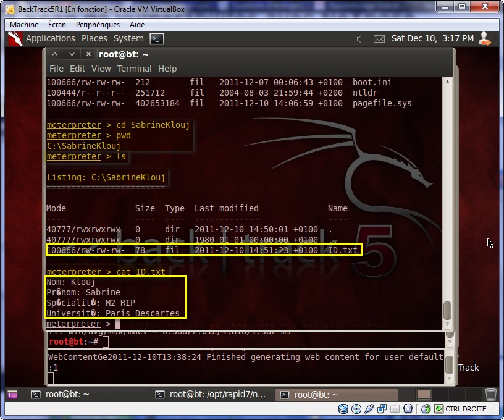
Task: Click the 'Last modified' column header
Action: point(226,208)
